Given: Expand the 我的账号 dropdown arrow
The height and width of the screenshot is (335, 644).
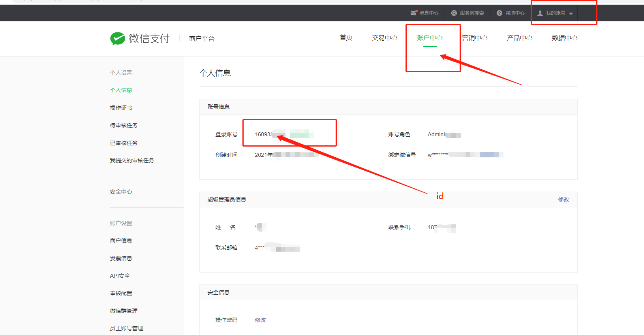Looking at the screenshot, I should click(x=571, y=13).
